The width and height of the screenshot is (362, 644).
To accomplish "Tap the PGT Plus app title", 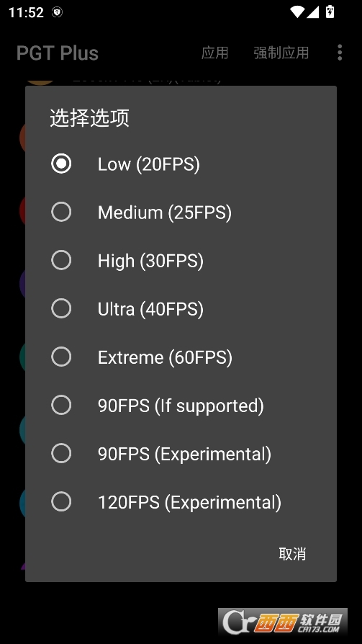I will pos(58,53).
